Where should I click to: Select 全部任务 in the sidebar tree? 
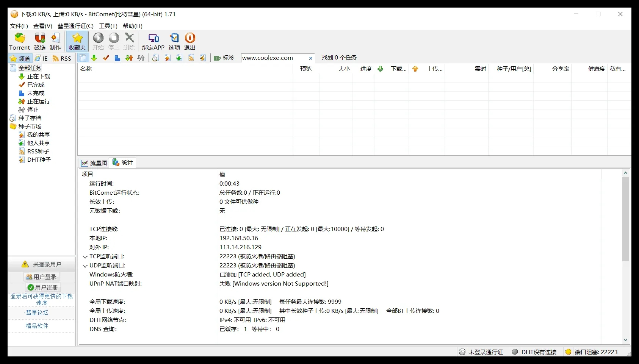[30, 68]
